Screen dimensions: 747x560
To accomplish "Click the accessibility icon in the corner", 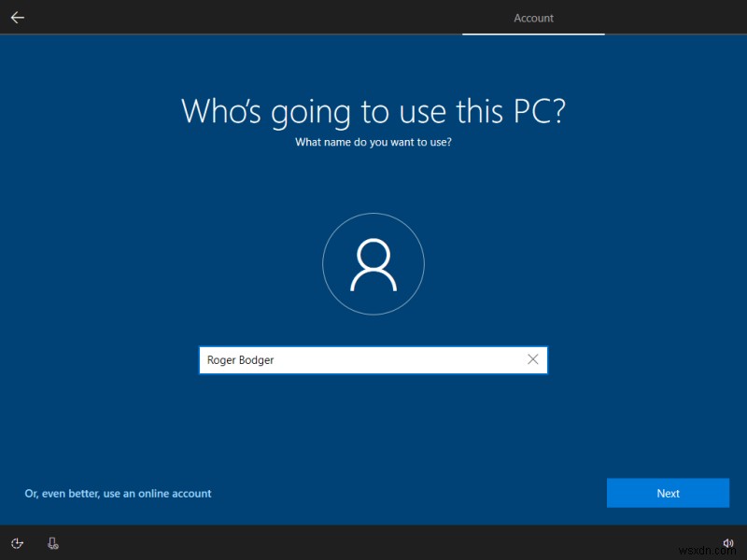I will click(x=17, y=542).
